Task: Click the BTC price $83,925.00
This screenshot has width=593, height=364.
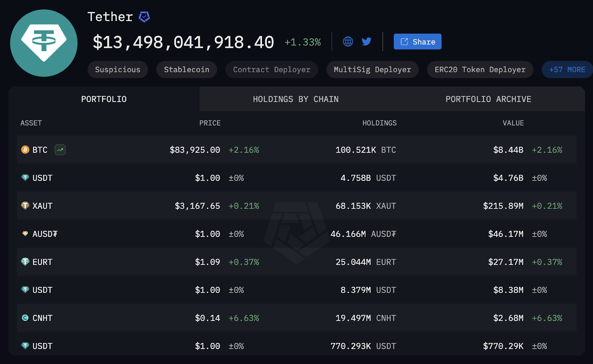Action: 195,150
